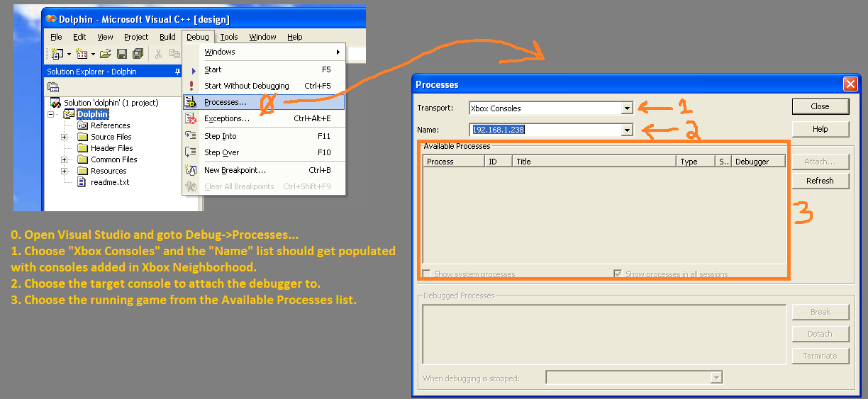
Task: Click the Visual Studio title bar logo
Action: coord(51,19)
